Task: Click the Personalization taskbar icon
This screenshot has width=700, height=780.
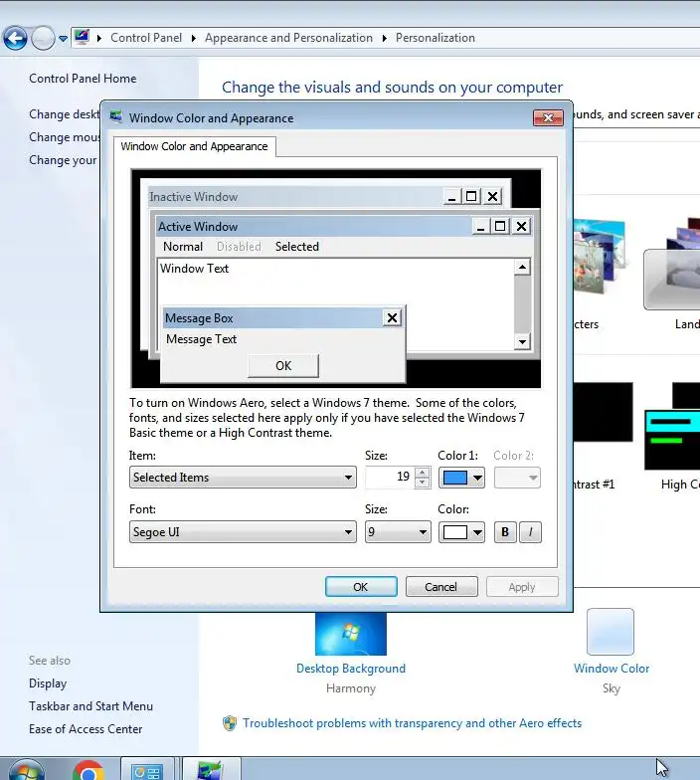Action: [210, 769]
